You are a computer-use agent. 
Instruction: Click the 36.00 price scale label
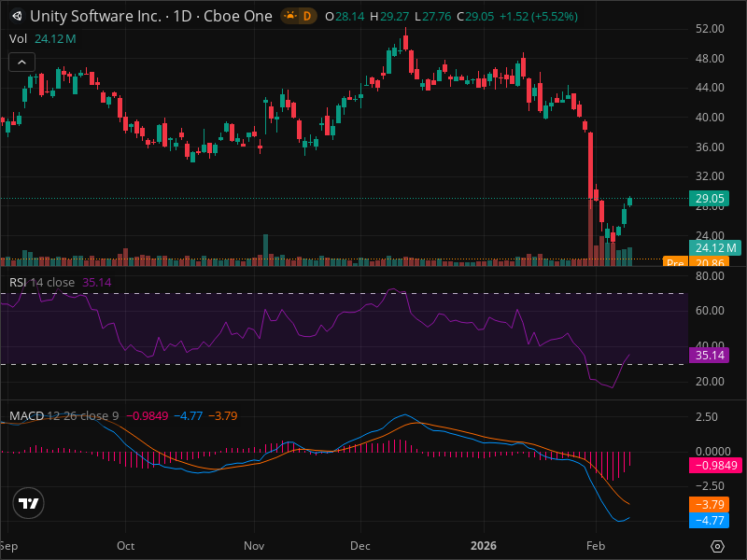coord(710,147)
